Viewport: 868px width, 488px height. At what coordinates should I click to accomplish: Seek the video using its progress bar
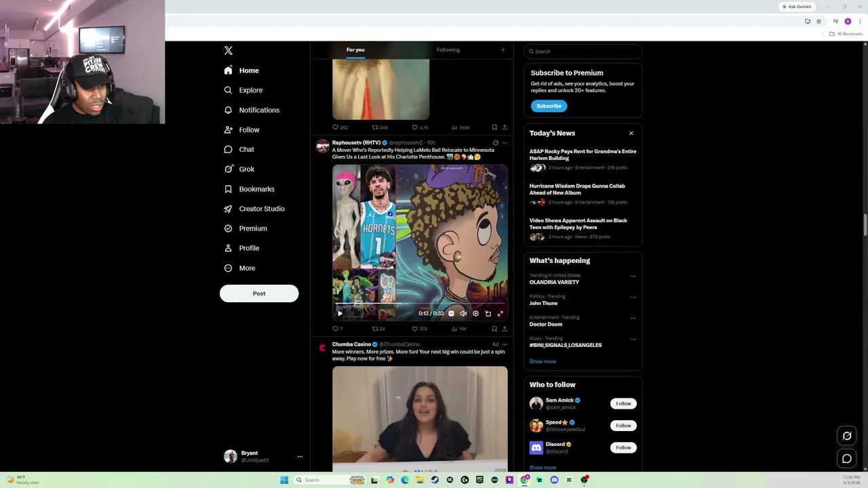[420, 304]
